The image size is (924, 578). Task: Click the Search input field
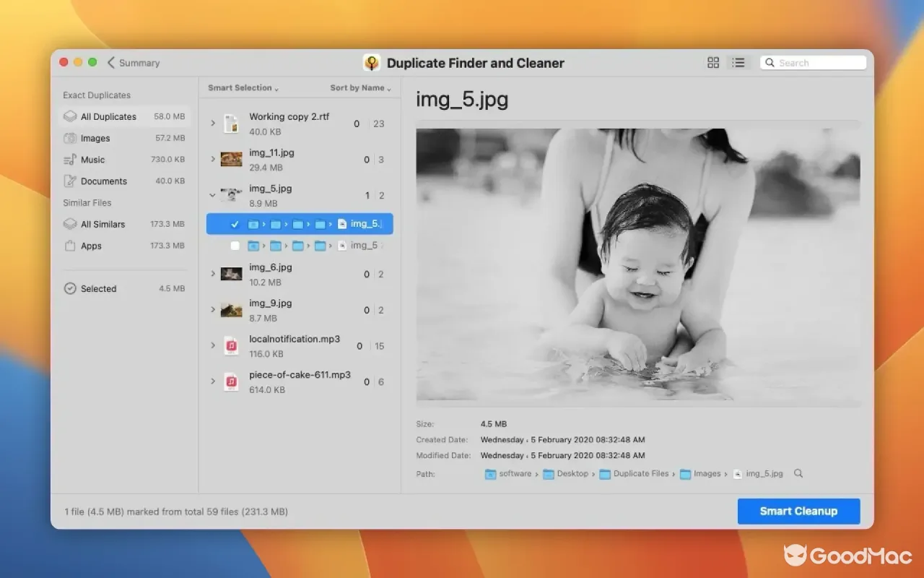(x=814, y=63)
